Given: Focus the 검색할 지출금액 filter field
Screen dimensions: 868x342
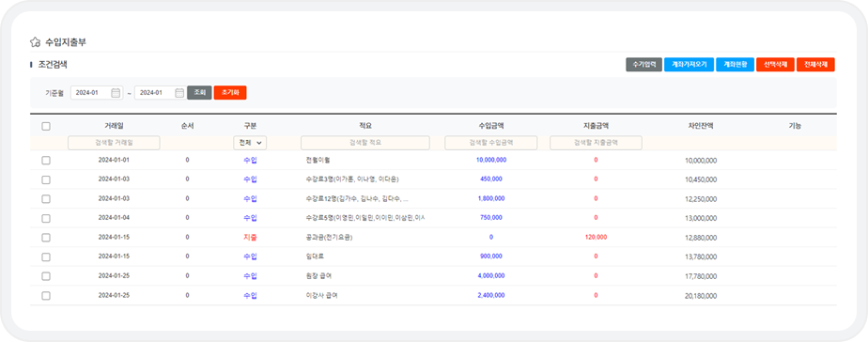Looking at the screenshot, I should point(596,143).
